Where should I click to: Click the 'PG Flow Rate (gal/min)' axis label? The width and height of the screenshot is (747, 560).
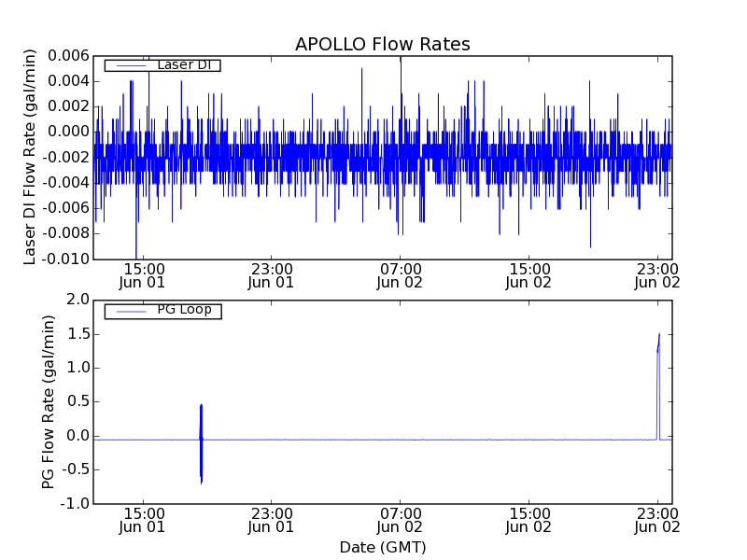[x=48, y=402]
